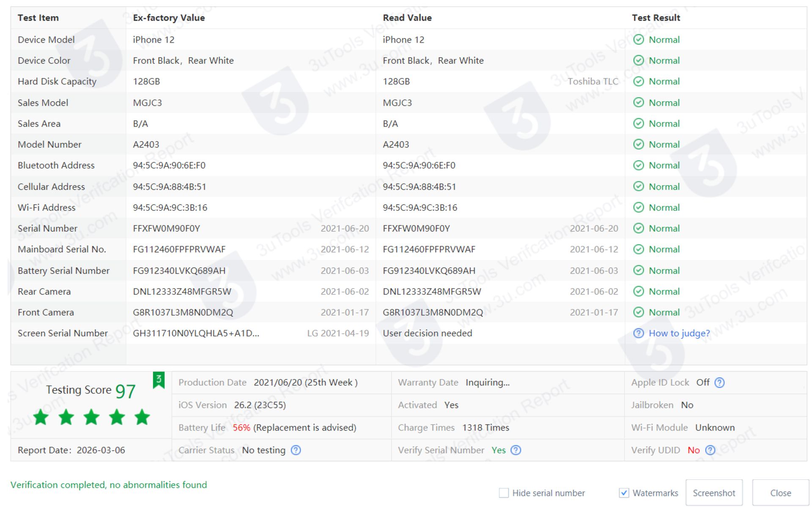This screenshot has height=510, width=812.
Task: Click the Battery Life 56% value
Action: coord(241,428)
